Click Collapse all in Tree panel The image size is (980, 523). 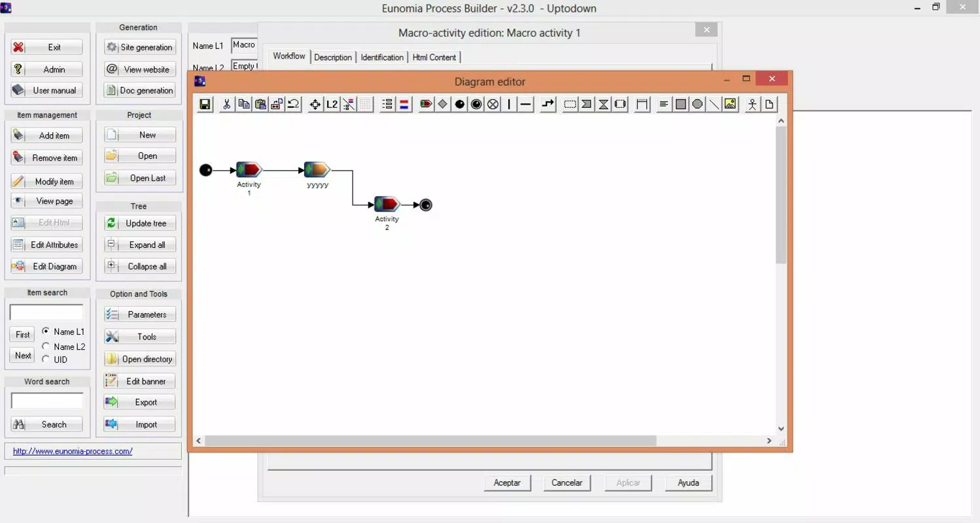[139, 266]
